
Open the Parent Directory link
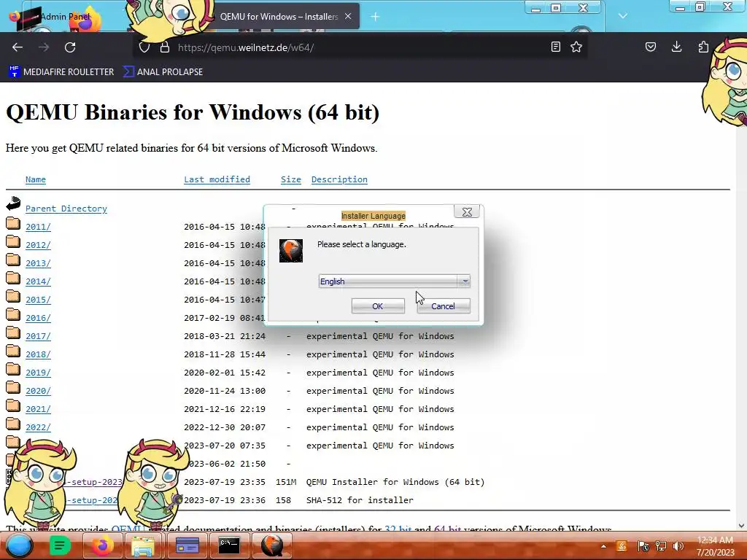point(66,209)
